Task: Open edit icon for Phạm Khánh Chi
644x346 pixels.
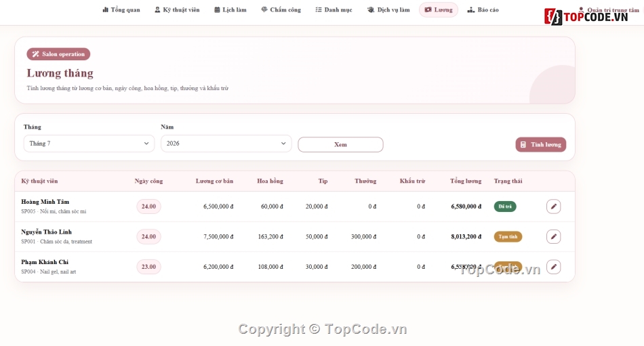Action: coord(553,267)
